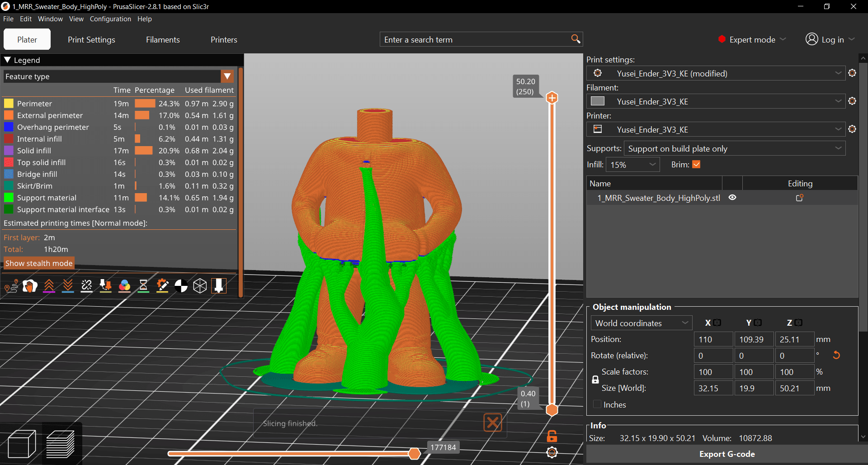Disable the Brim checkbox
This screenshot has height=465, width=868.
(697, 165)
